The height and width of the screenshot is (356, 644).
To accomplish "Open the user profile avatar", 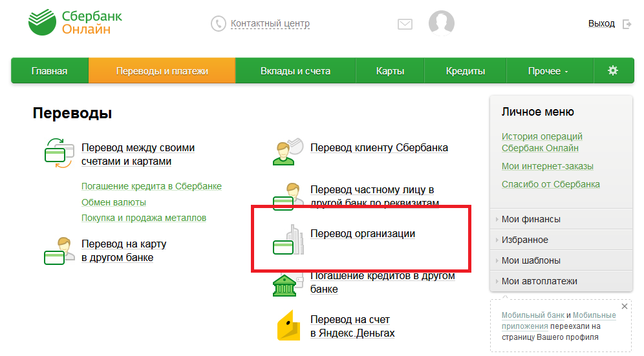I will coord(442,23).
